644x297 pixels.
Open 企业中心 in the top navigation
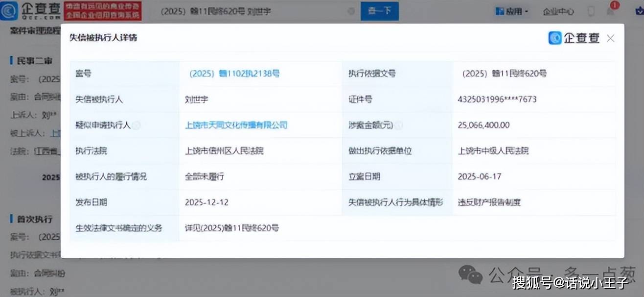click(558, 11)
